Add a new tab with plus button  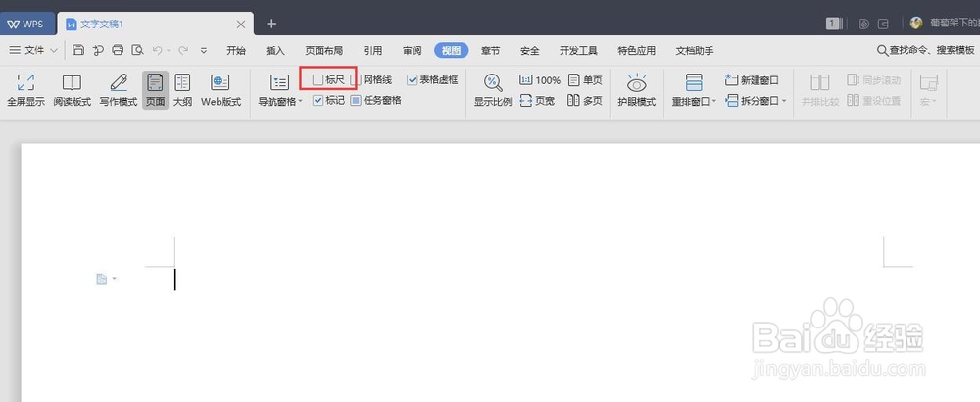271,24
